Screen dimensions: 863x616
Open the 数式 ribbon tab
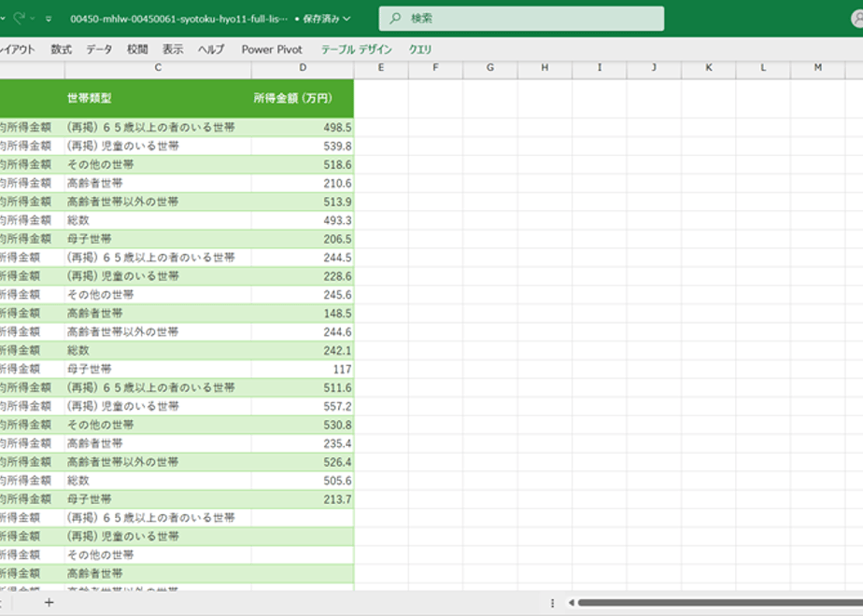coord(61,49)
